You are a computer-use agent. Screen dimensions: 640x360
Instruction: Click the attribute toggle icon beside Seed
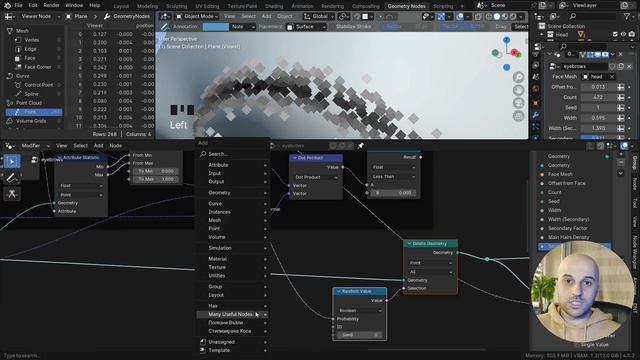(620, 107)
